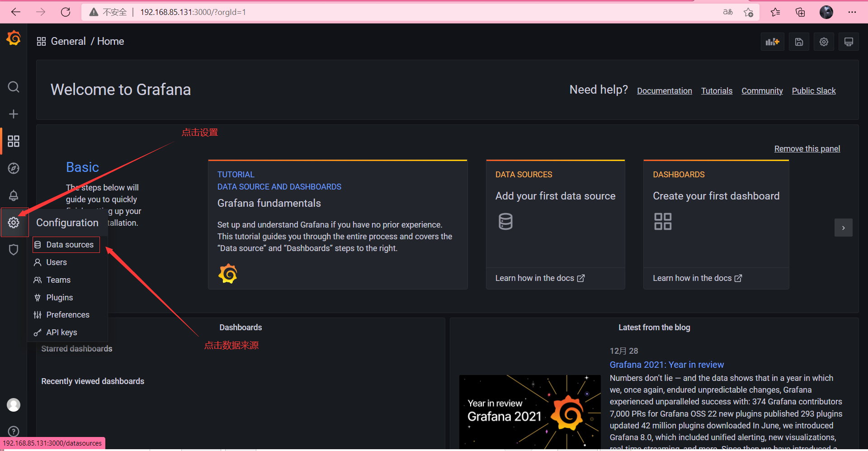This screenshot has width=868, height=451.
Task: Open the Public Slack link
Action: coord(814,91)
